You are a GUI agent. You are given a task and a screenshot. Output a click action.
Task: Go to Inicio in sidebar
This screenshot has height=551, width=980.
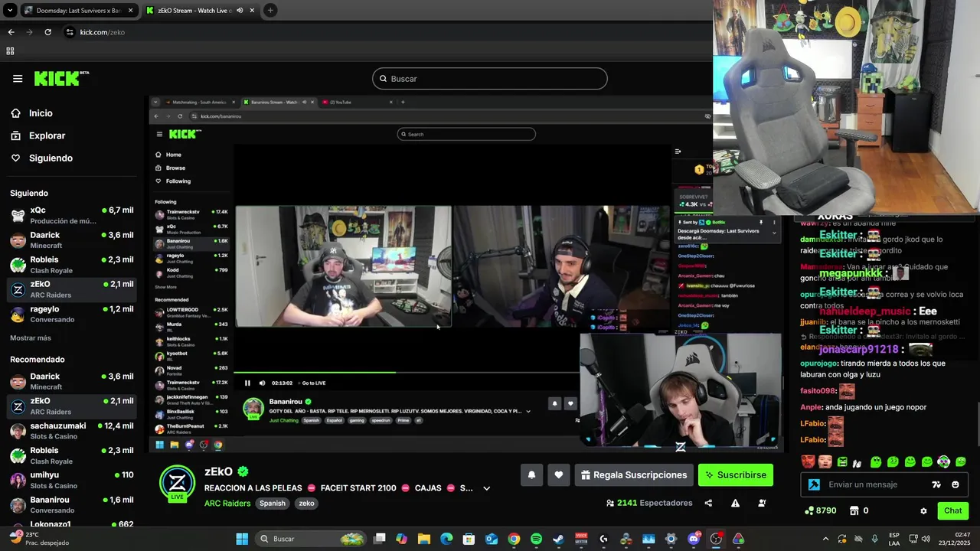[x=41, y=113]
